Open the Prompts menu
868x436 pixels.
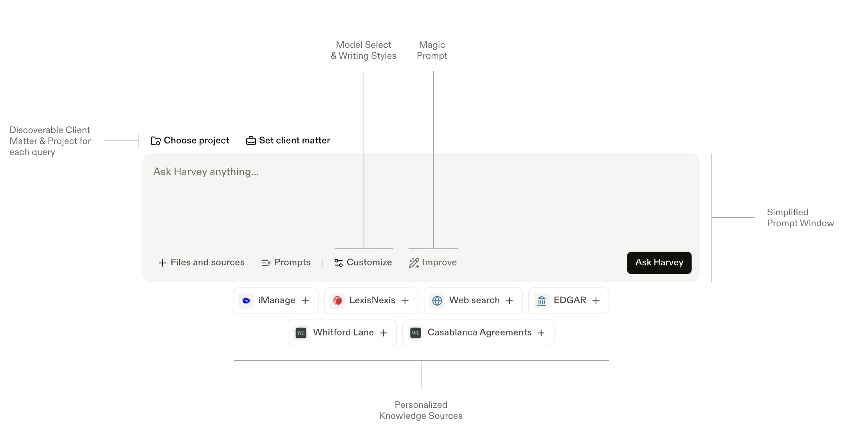click(x=286, y=262)
